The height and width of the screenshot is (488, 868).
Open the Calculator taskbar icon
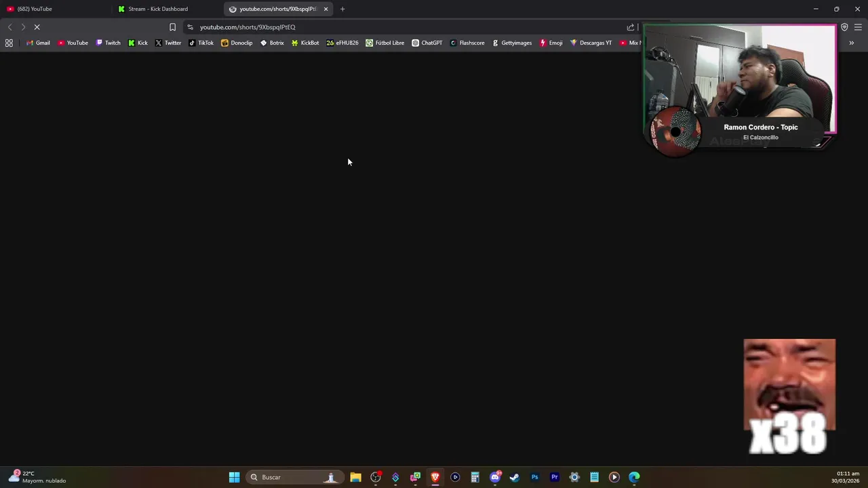coord(475,477)
